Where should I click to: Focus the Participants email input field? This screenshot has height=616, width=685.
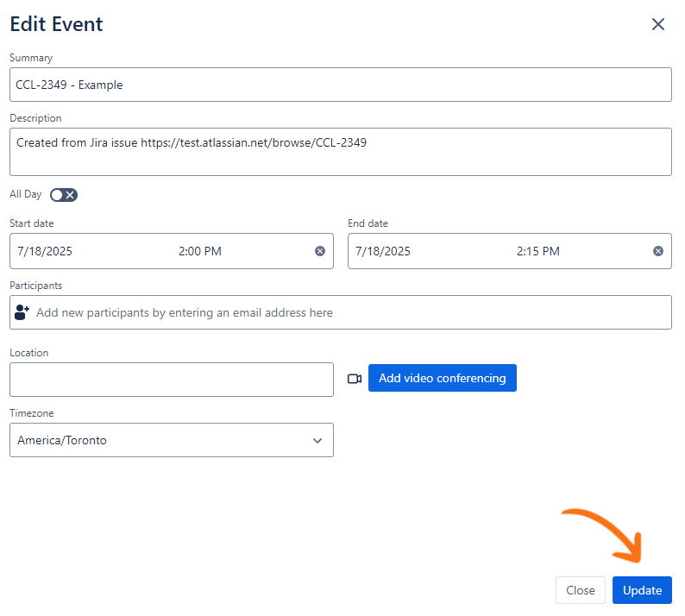(x=345, y=312)
